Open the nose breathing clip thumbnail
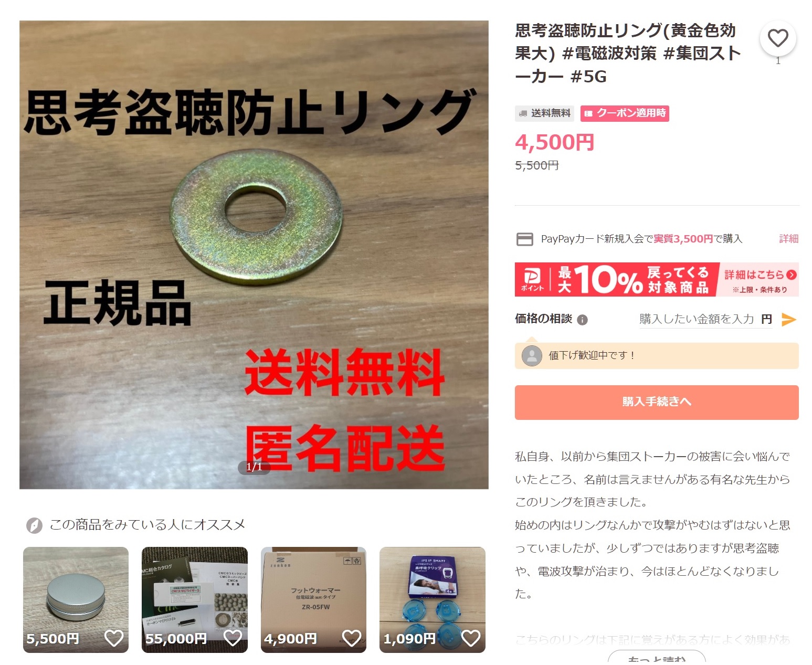Screen dimensions: 812x665 [x=433, y=600]
